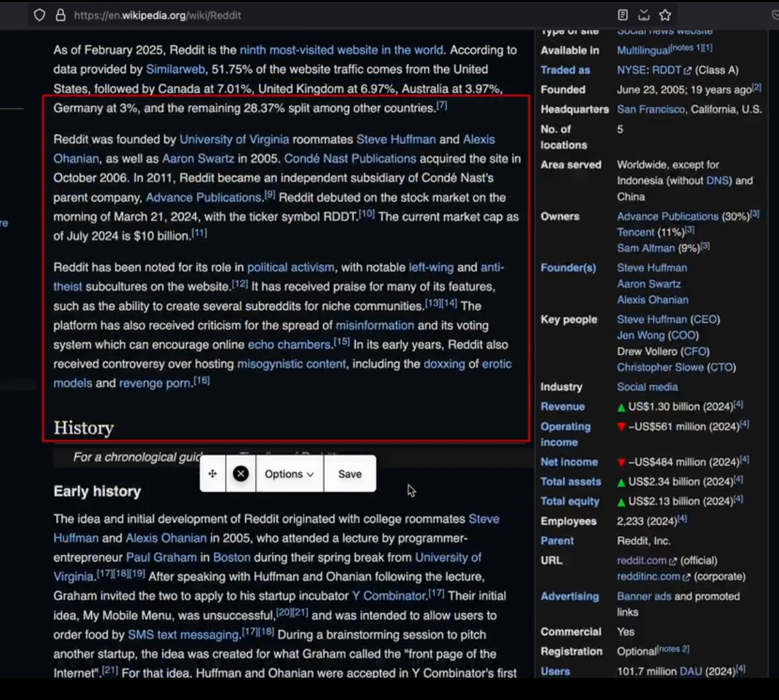Viewport: 779px width, 700px height.
Task: Click the site security padlock icon
Action: (60, 15)
